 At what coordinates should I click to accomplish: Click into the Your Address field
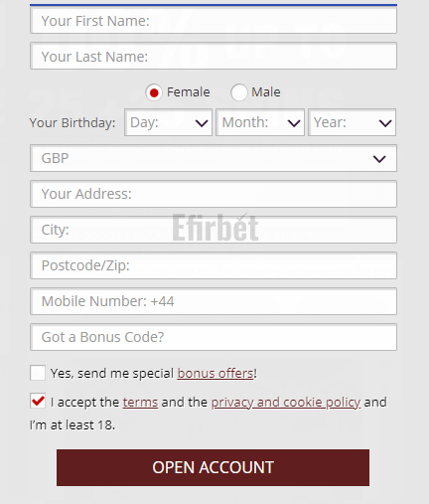point(214,194)
